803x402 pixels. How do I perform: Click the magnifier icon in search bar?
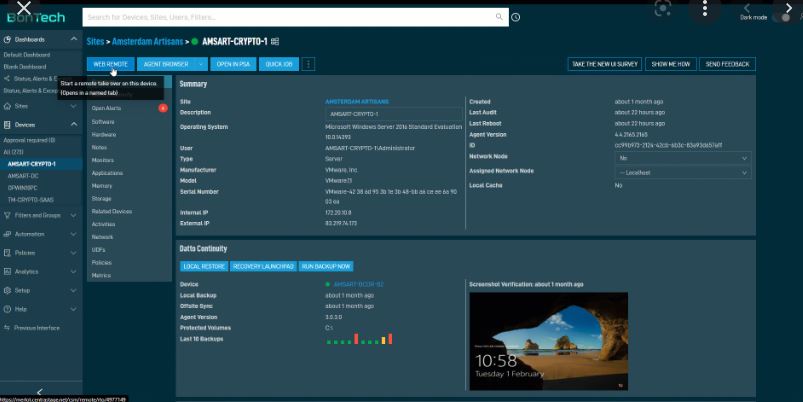(x=499, y=17)
